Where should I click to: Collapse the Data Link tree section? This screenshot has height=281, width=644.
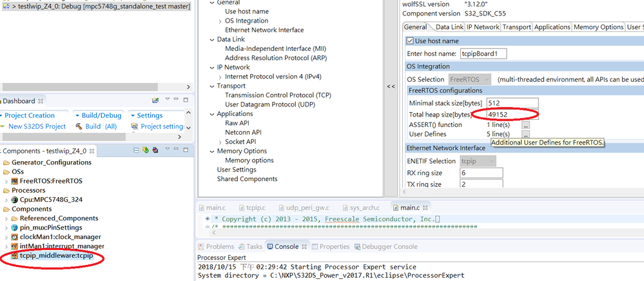tap(212, 39)
